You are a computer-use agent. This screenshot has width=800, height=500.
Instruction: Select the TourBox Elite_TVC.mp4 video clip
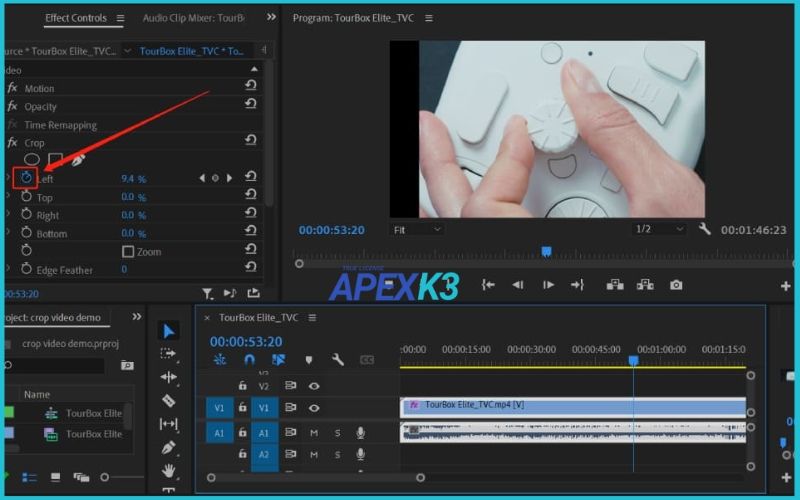[573, 407]
